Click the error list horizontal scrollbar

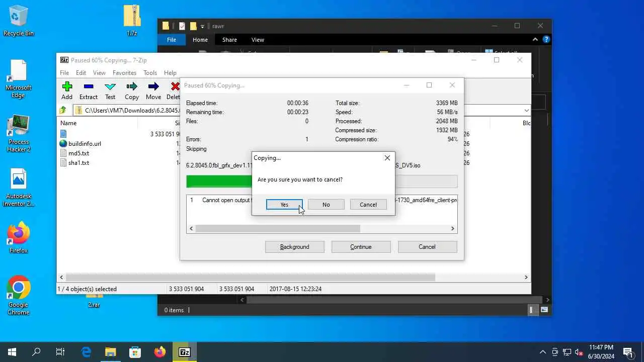pyautogui.click(x=278, y=229)
